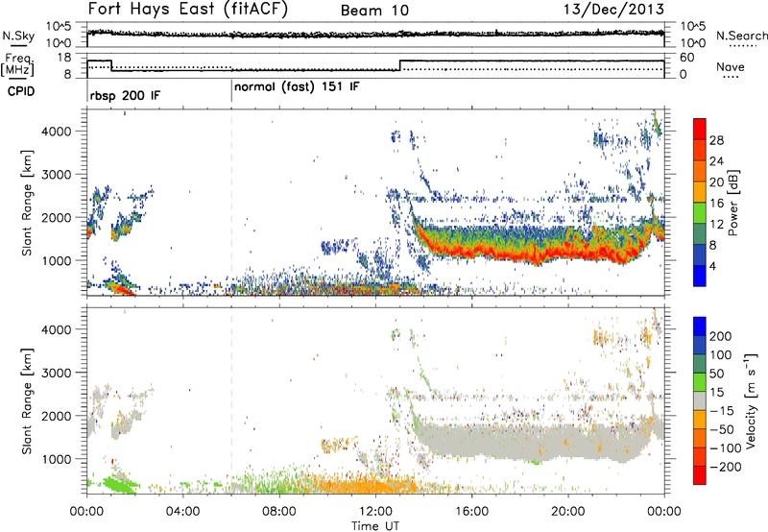Click the "CPID" row label
The width and height of the screenshot is (768, 532).
pyautogui.click(x=20, y=91)
